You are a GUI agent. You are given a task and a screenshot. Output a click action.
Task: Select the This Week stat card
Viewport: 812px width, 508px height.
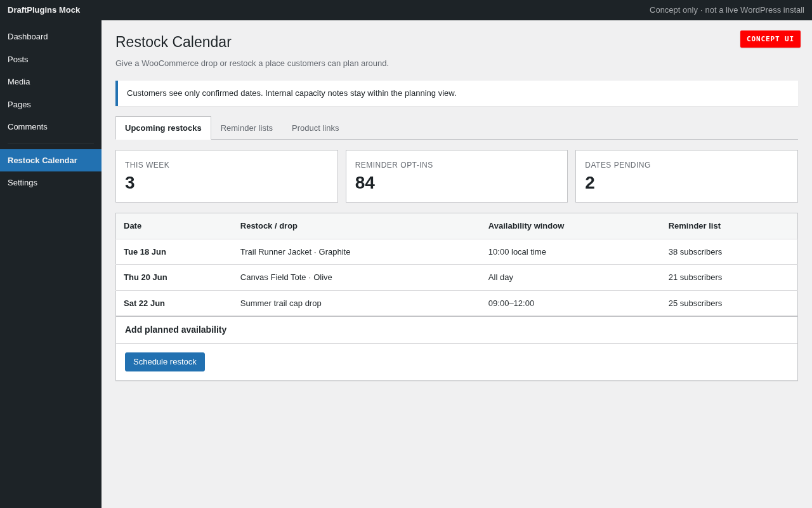coord(226,177)
